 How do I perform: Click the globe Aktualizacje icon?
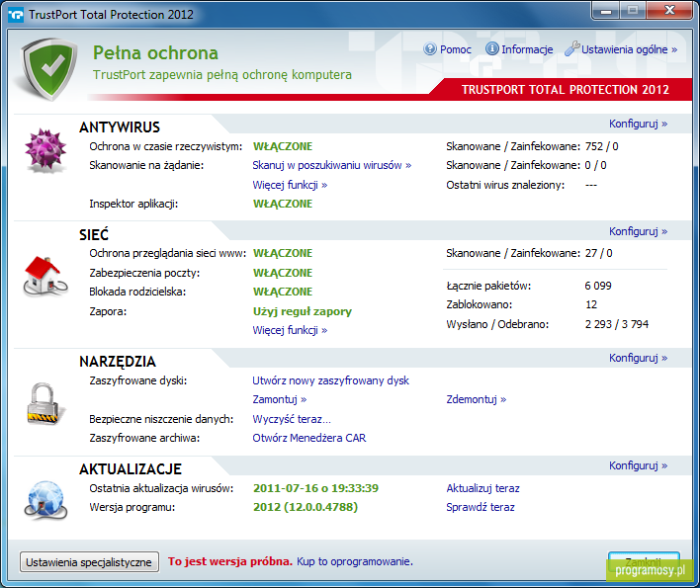(45, 501)
